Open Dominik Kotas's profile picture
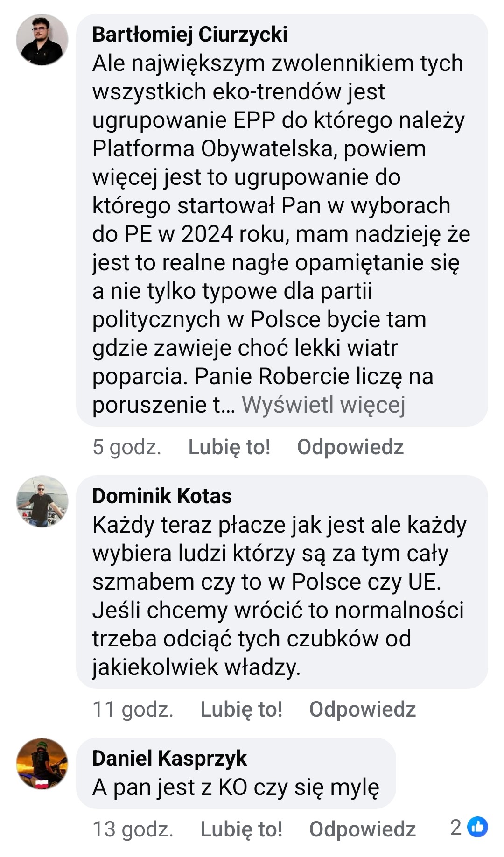Image resolution: width=504 pixels, height=857 pixels. [42, 501]
